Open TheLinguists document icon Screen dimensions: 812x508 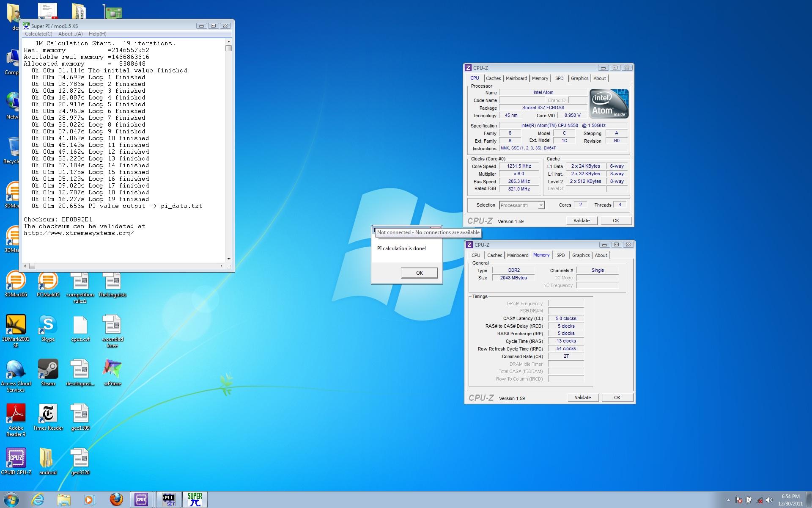pyautogui.click(x=112, y=284)
